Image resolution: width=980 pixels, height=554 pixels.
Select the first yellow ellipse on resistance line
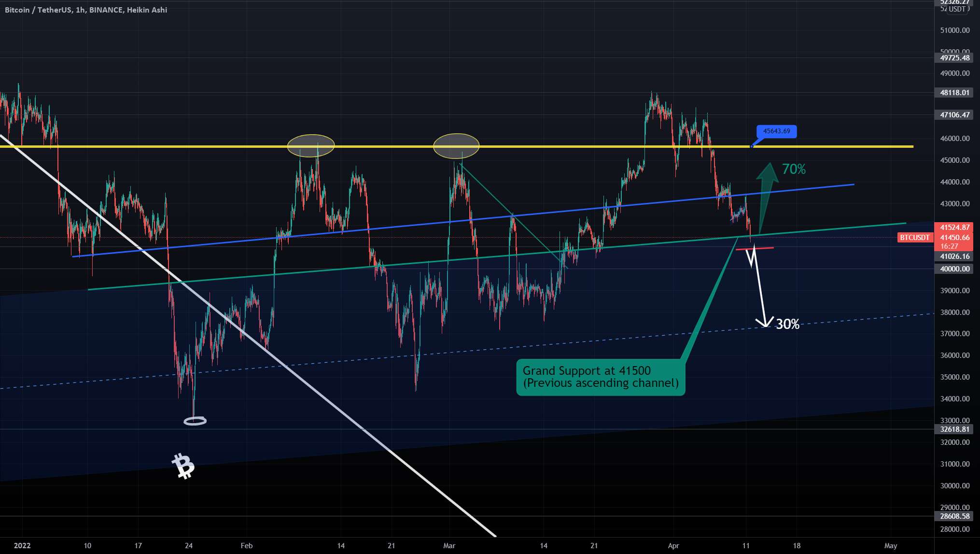click(x=311, y=146)
